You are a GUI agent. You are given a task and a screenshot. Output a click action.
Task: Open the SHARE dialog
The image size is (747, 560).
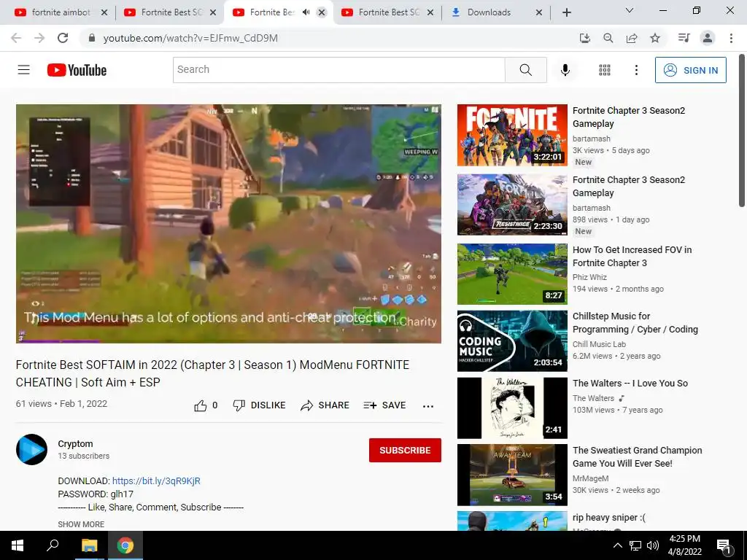[x=325, y=405]
